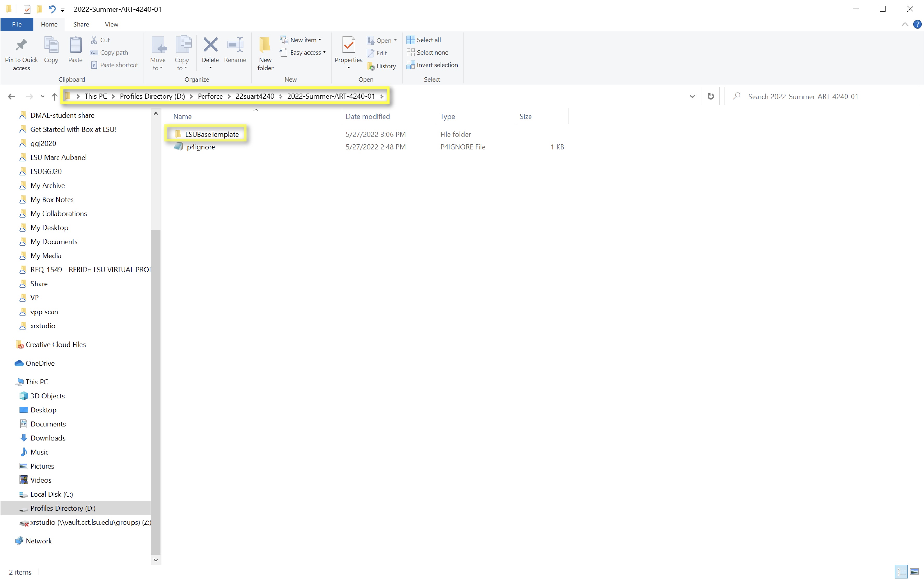The width and height of the screenshot is (924, 579).
Task: Click the Paste clipboard icon
Action: (x=75, y=45)
